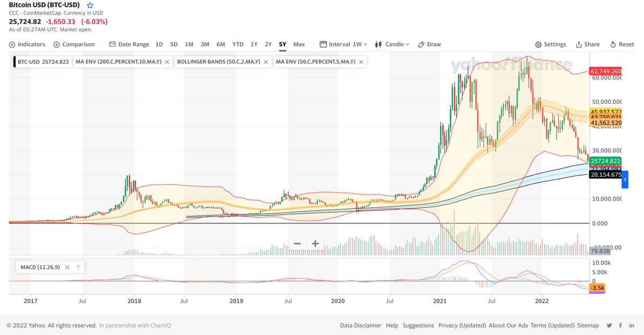Select the 1M range

click(189, 45)
